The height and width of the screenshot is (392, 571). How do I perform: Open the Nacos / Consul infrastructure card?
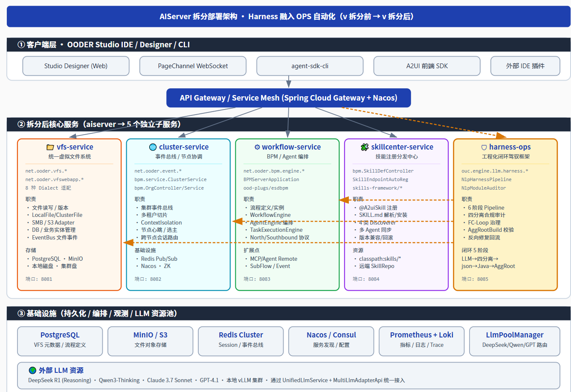[331, 341]
